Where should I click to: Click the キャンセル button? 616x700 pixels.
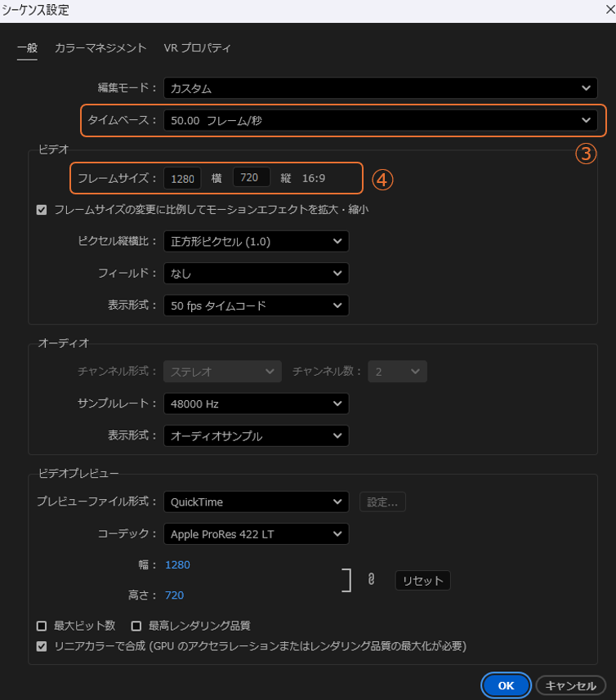tap(571, 685)
